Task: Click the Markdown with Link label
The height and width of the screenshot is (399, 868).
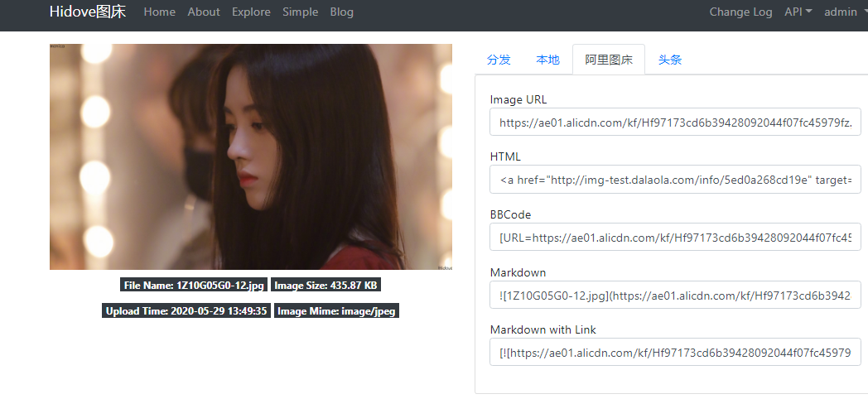Action: [x=543, y=329]
